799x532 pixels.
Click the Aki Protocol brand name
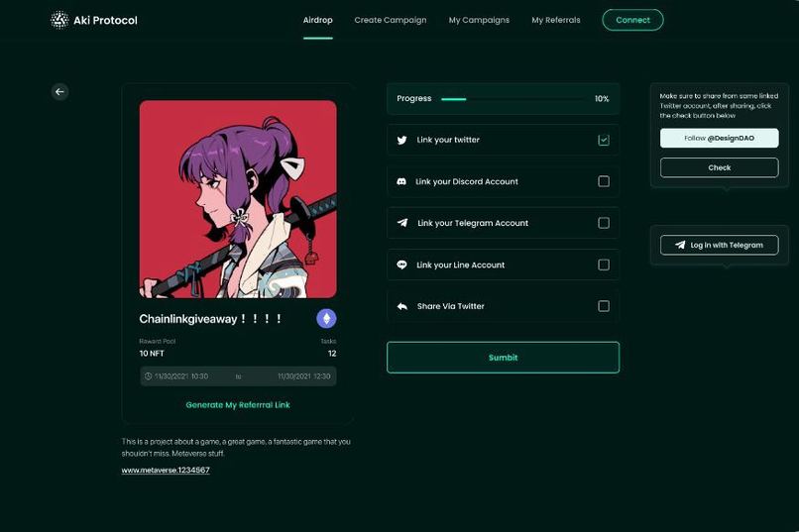point(105,21)
